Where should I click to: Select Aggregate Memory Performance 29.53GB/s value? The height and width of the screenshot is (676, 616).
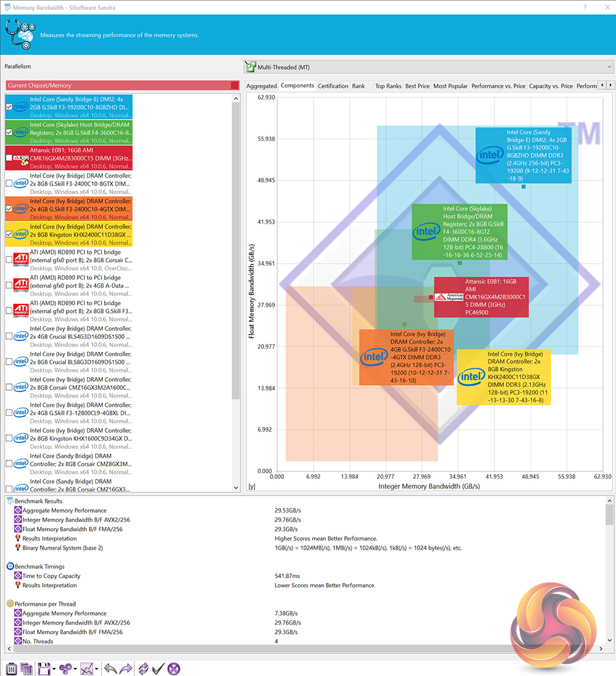pos(288,510)
